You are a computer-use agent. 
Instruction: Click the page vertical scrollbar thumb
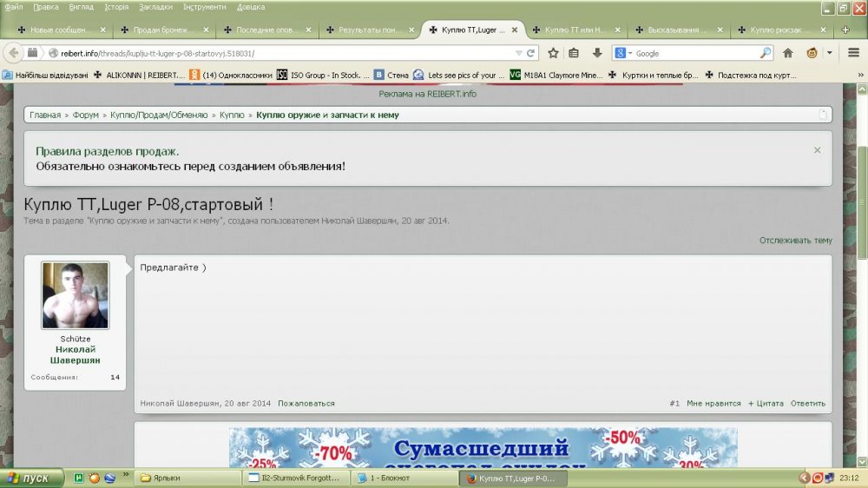[x=862, y=202]
